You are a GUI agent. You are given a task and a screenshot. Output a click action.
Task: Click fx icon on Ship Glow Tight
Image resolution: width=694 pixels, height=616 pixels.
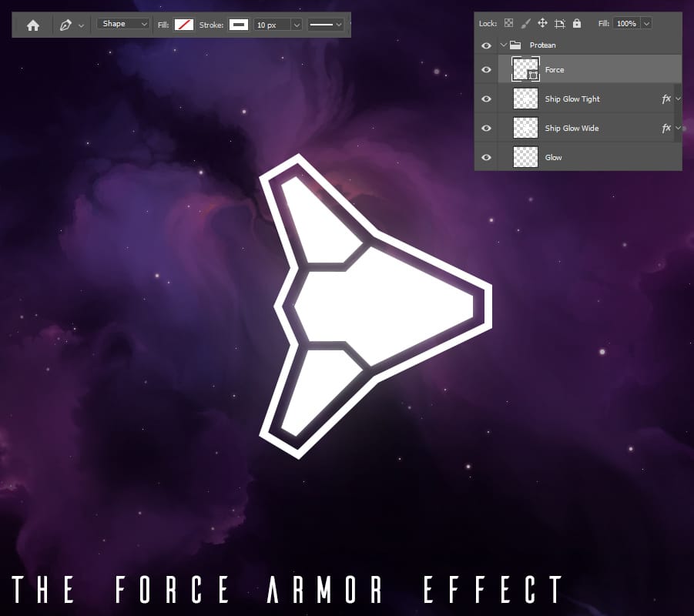pyautogui.click(x=666, y=99)
